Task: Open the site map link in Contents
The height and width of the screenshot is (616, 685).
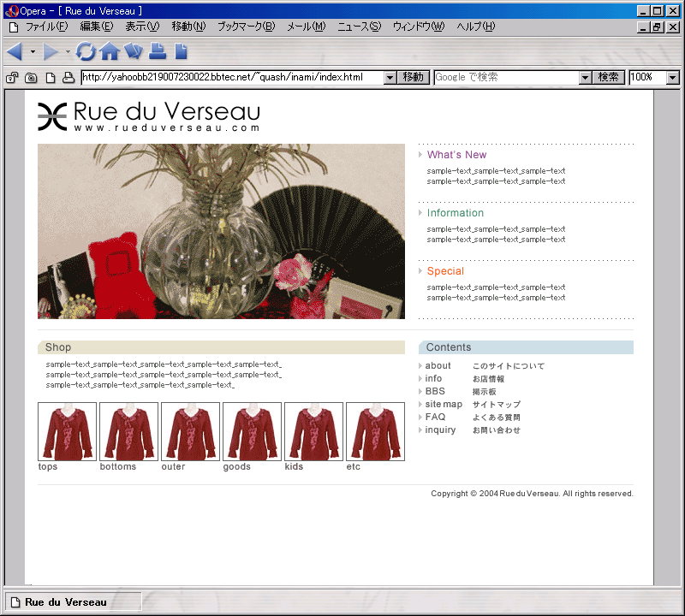Action: (444, 405)
